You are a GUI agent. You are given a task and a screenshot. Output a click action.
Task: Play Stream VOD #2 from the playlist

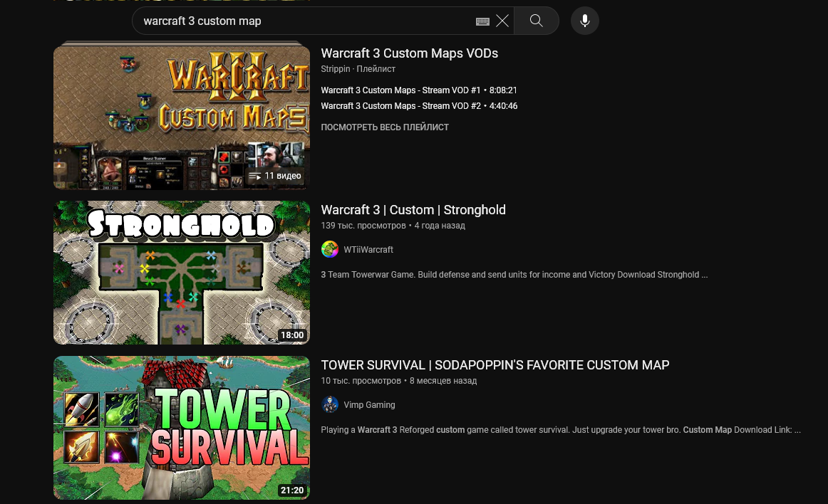(419, 106)
